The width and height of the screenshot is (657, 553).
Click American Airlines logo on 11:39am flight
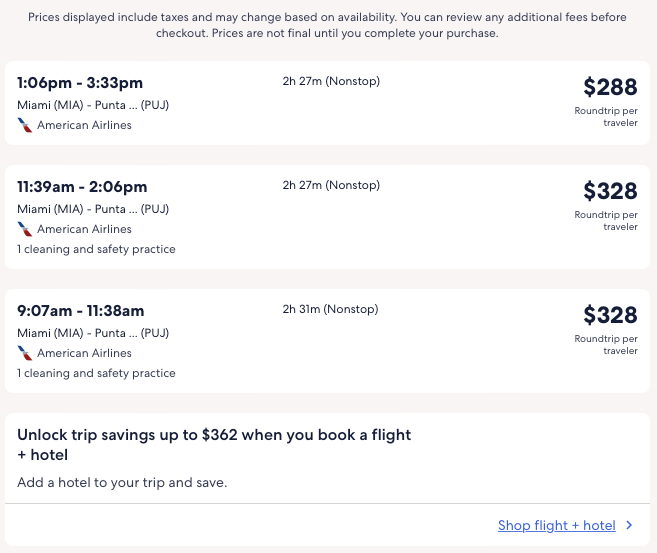click(25, 229)
